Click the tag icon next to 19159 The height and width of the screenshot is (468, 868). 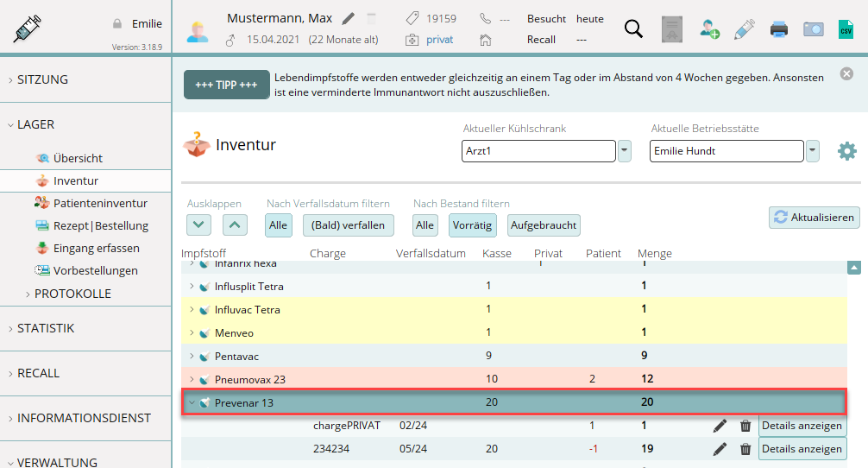[x=412, y=19]
